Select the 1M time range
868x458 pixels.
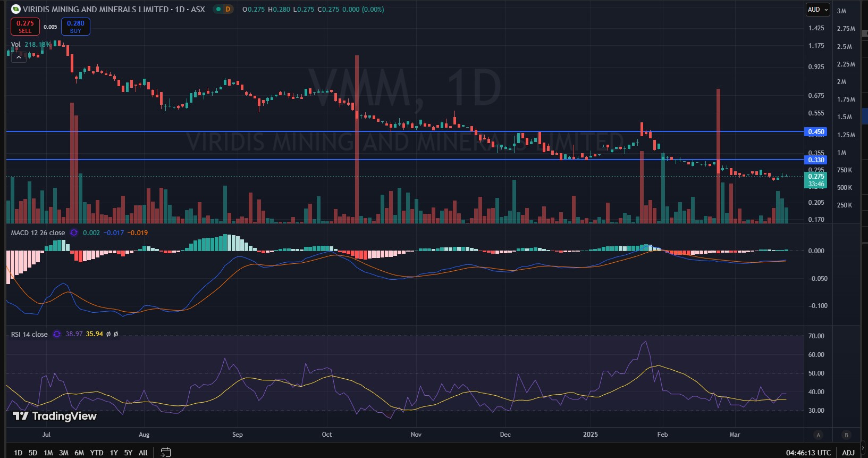pyautogui.click(x=48, y=453)
